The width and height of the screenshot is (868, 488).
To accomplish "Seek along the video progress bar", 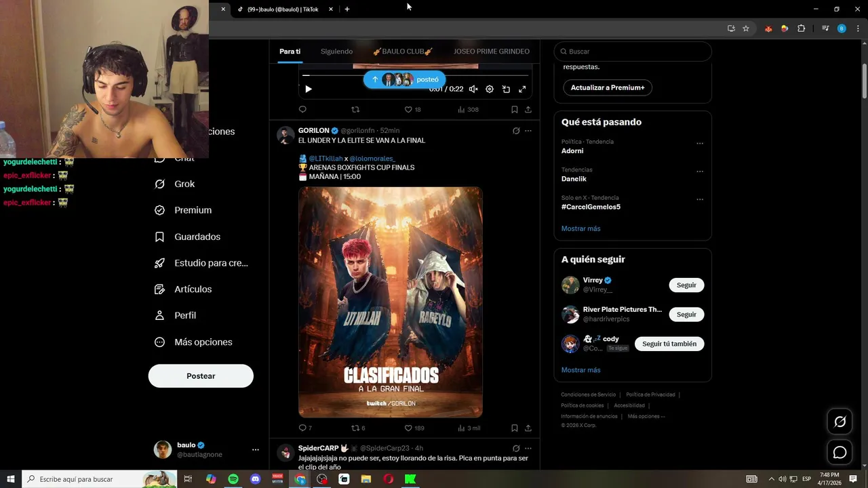I will coord(415,75).
